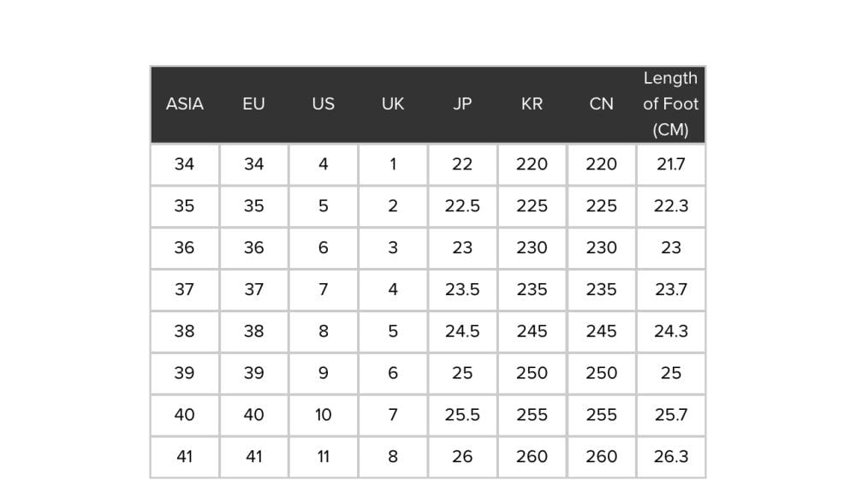Click the JP 22.5 cell

462,206
